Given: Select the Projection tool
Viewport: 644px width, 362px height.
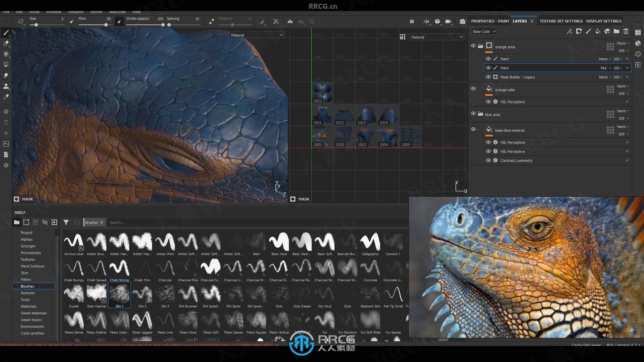Looking at the screenshot, I should 6,54.
